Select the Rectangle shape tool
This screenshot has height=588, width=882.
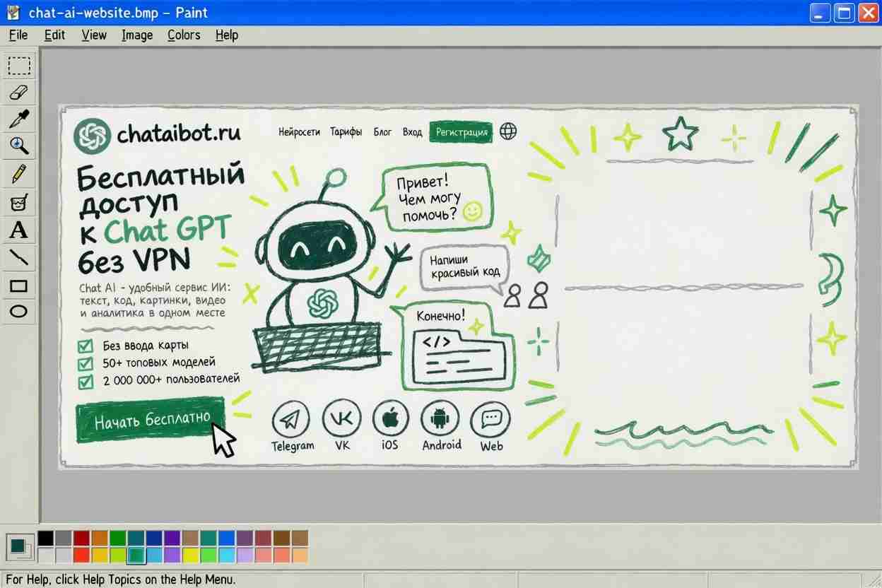pyautogui.click(x=19, y=286)
